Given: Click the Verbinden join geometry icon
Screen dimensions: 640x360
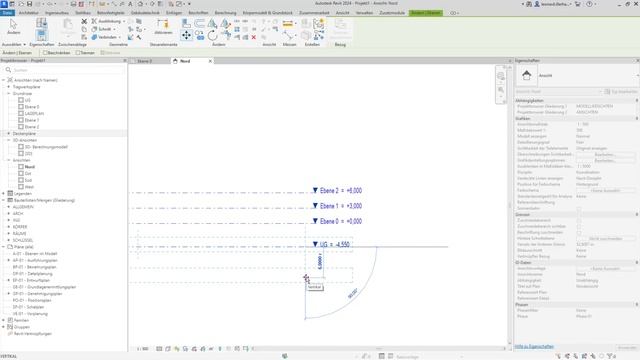Looking at the screenshot, I should (x=94, y=37).
